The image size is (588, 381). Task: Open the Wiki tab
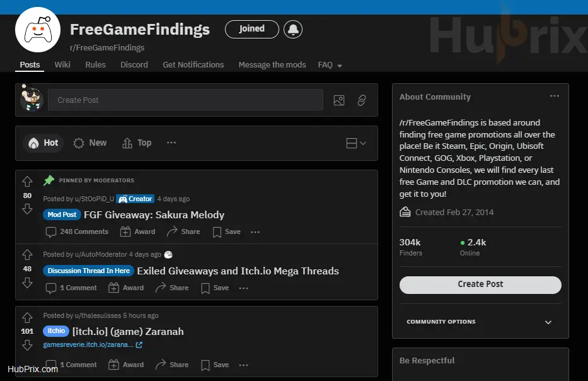pos(62,64)
